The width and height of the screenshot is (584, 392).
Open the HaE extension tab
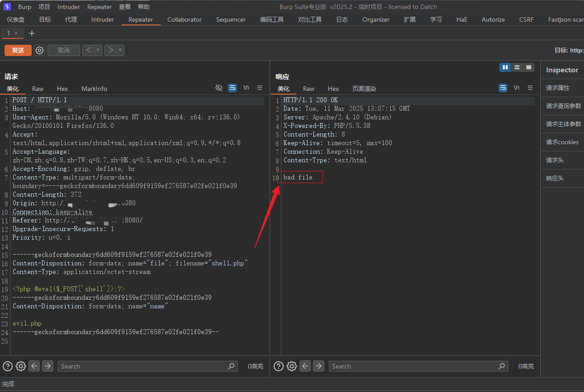click(462, 19)
